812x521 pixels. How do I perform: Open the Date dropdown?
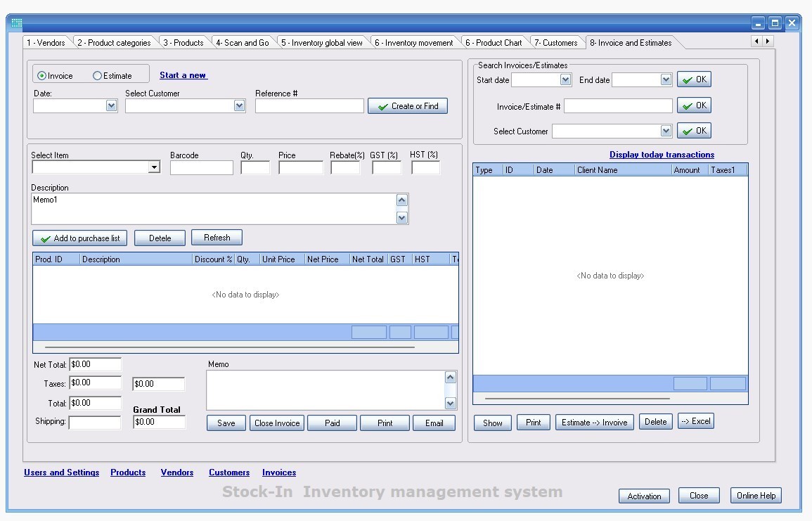pos(111,105)
